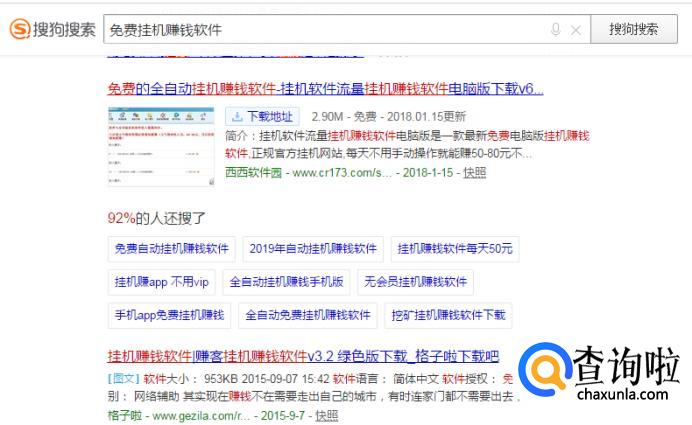Open result 赚客挂机赚钱软件v3.2 绿色版下载 link
692x425 pixels.
tap(303, 356)
